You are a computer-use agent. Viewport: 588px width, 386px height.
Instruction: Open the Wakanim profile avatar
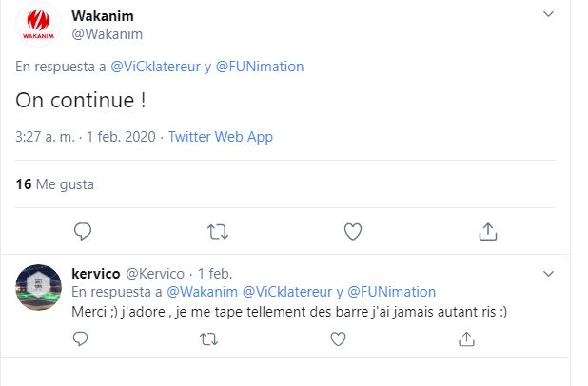click(39, 25)
